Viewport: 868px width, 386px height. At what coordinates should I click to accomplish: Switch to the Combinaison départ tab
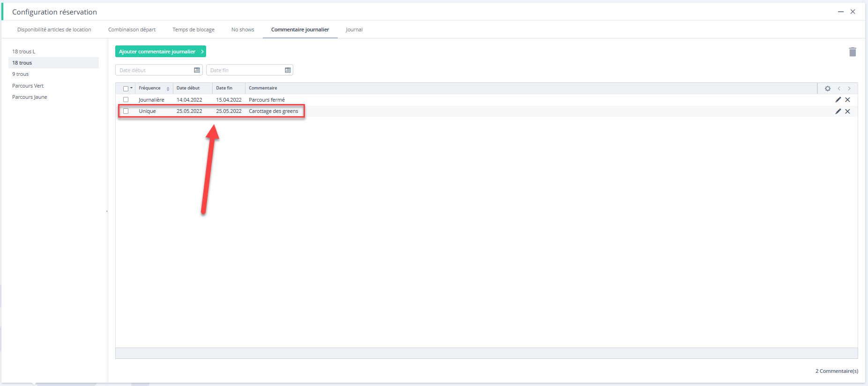tap(132, 30)
